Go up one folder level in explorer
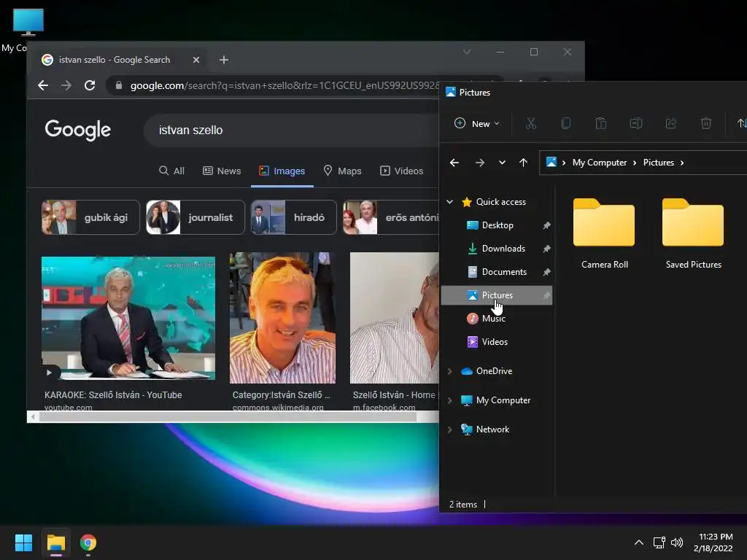Screen dimensions: 747x560 (x=523, y=163)
